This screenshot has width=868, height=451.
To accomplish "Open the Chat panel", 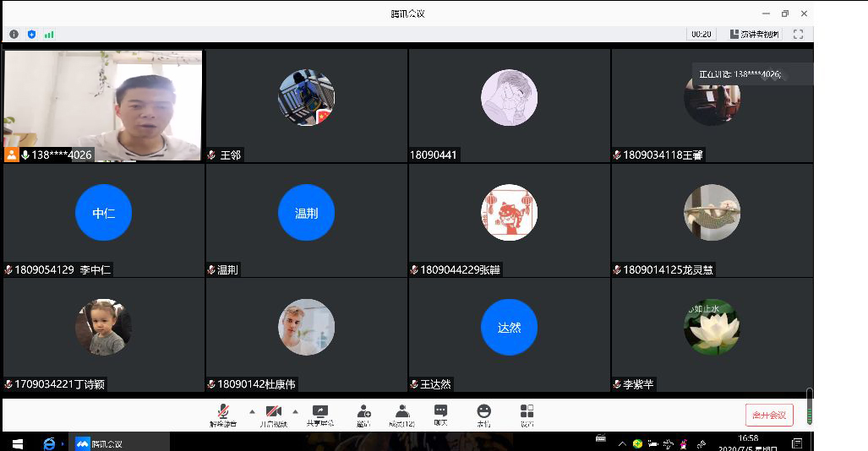I will click(440, 414).
